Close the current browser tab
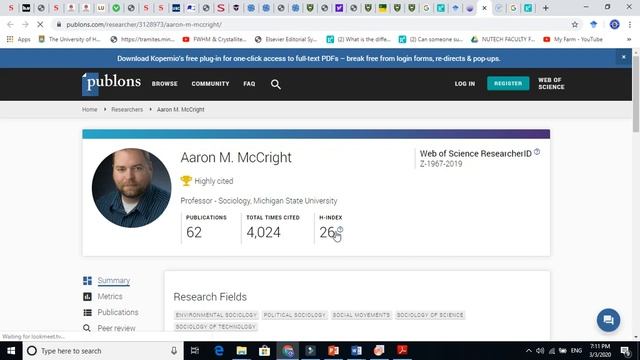The width and height of the screenshot is (640, 360). click(484, 8)
